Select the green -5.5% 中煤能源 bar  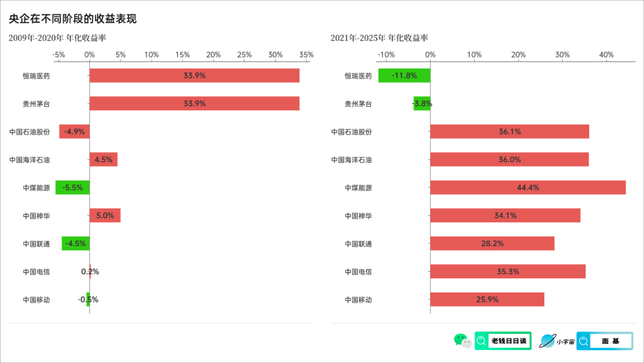click(x=73, y=187)
